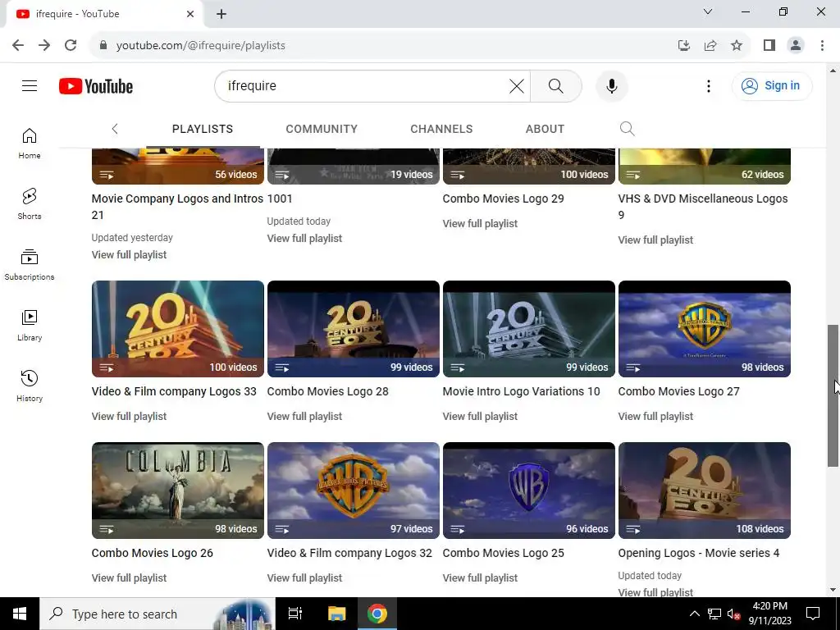
Task: Start voice search with the microphone
Action: [611, 85]
